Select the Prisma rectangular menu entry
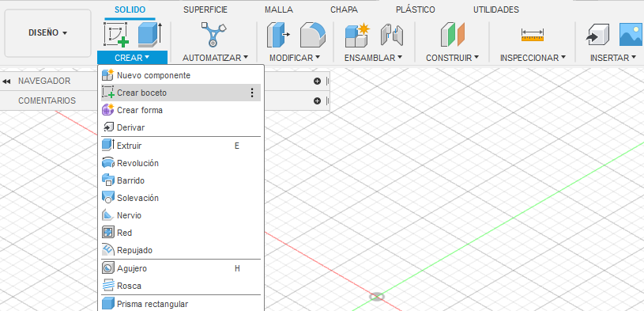The image size is (644, 311). 181,304
